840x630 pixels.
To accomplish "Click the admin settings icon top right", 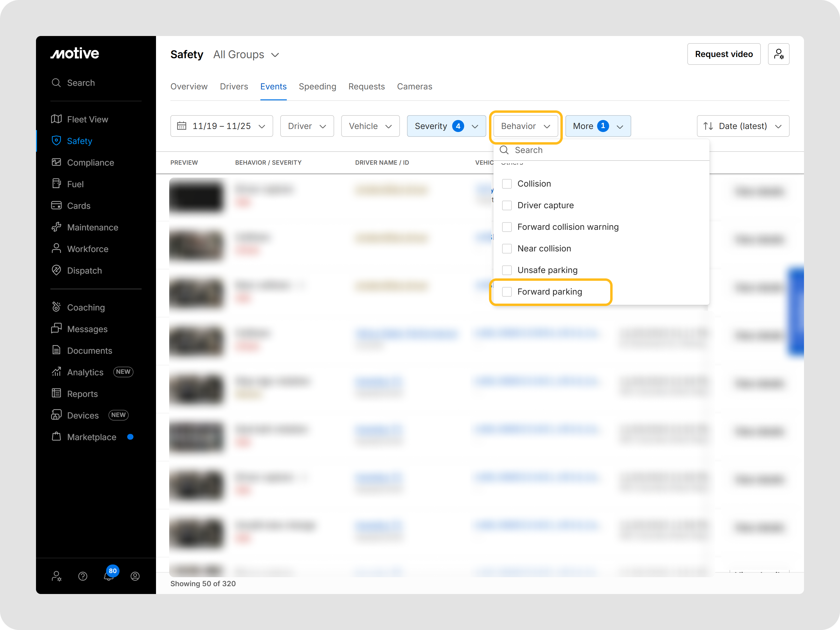I will (778, 54).
